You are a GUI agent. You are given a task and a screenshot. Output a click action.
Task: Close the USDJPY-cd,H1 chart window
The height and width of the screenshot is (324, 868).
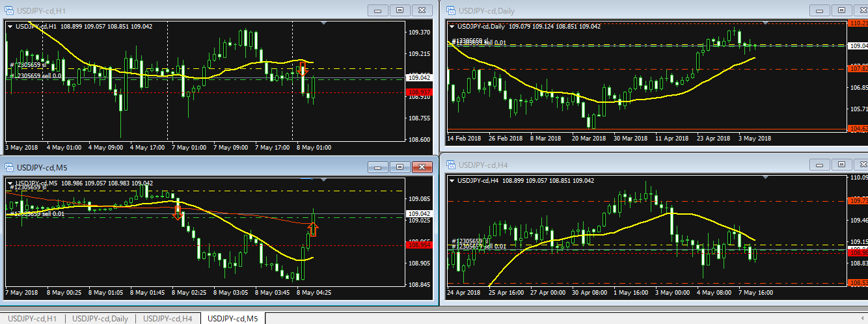pos(422,10)
